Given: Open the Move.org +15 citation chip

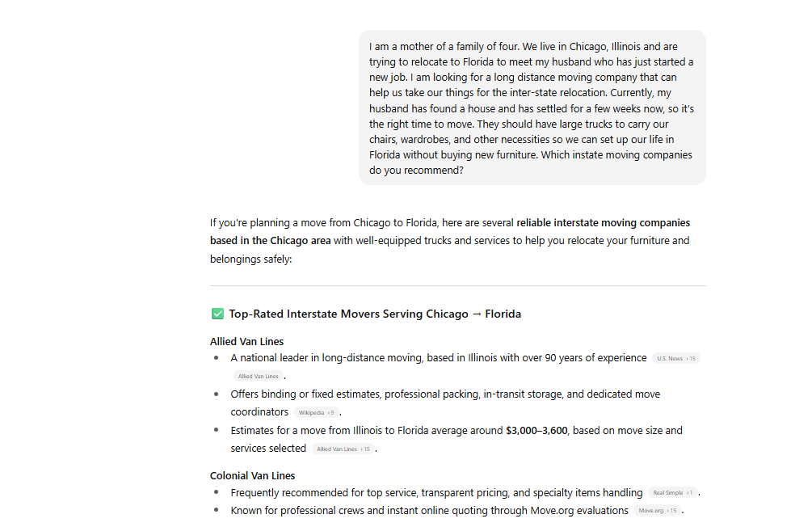Looking at the screenshot, I should pyautogui.click(x=657, y=511).
